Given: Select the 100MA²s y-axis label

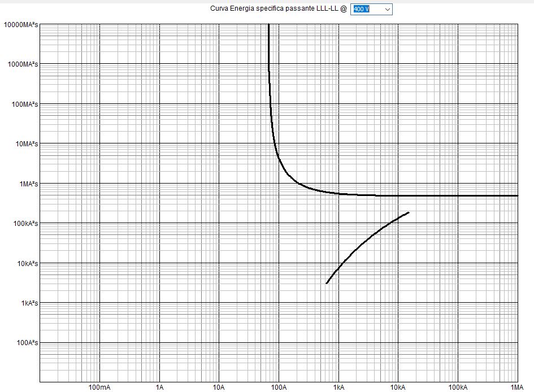Looking at the screenshot, I should 23,104.
